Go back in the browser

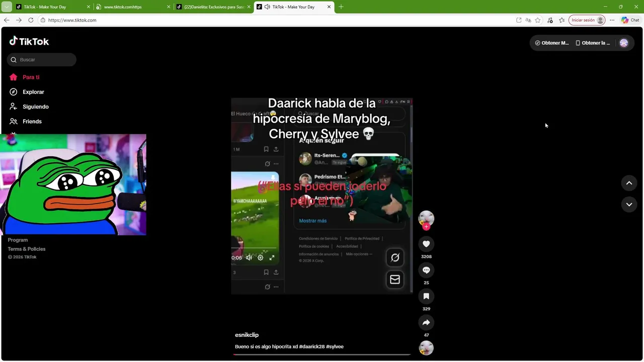click(x=7, y=20)
